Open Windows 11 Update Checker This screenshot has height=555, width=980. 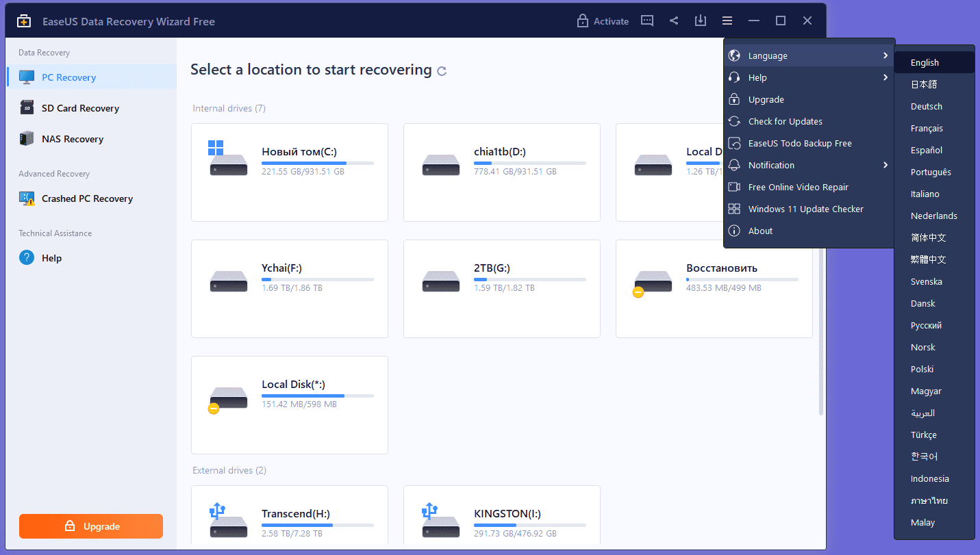coord(809,209)
